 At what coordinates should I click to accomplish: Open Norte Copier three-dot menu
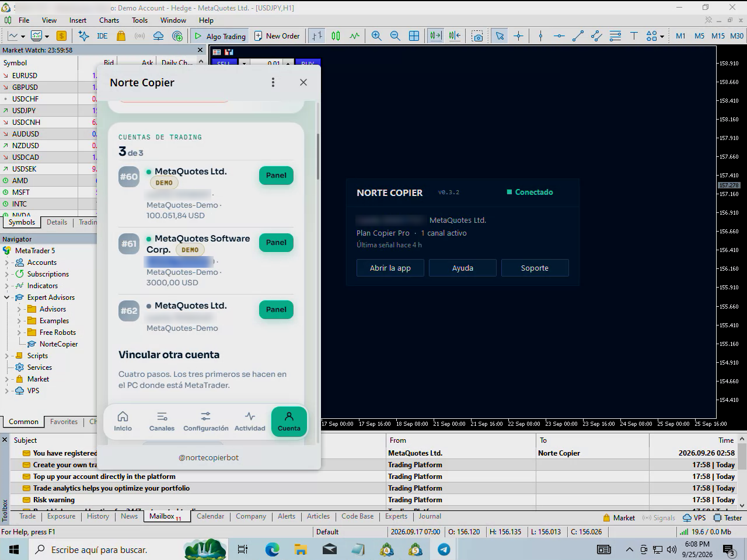pyautogui.click(x=273, y=82)
